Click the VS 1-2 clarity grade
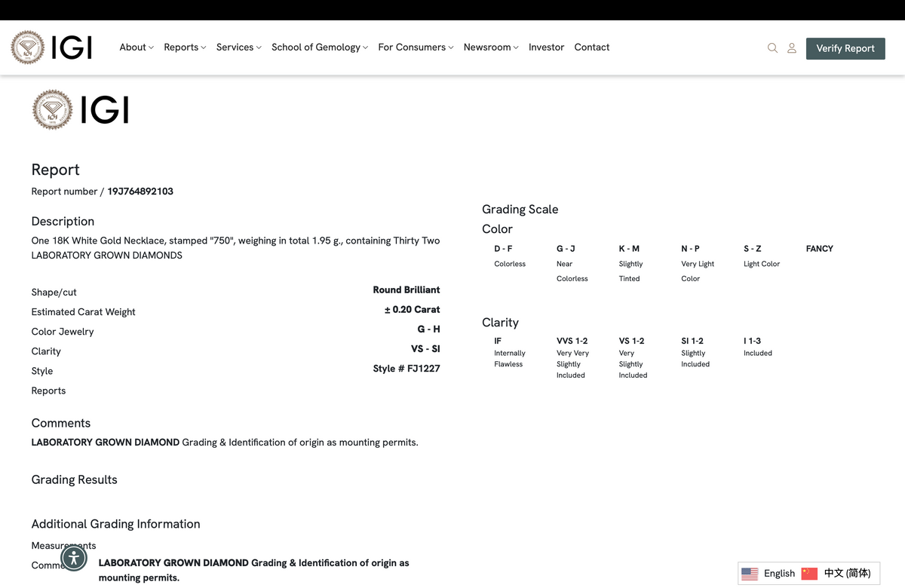This screenshot has width=905, height=588. (632, 341)
